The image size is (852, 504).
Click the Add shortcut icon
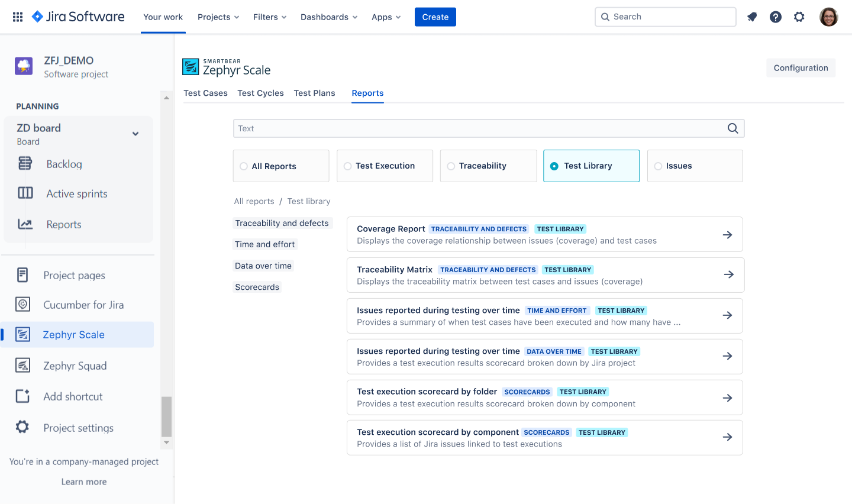pos(22,396)
